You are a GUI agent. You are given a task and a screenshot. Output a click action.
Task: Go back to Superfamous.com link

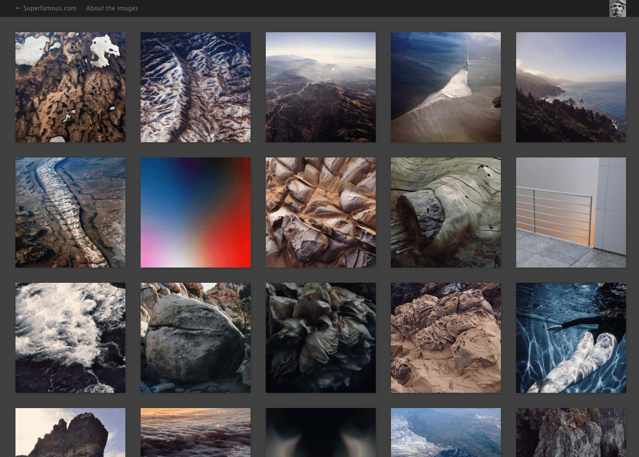click(x=46, y=8)
